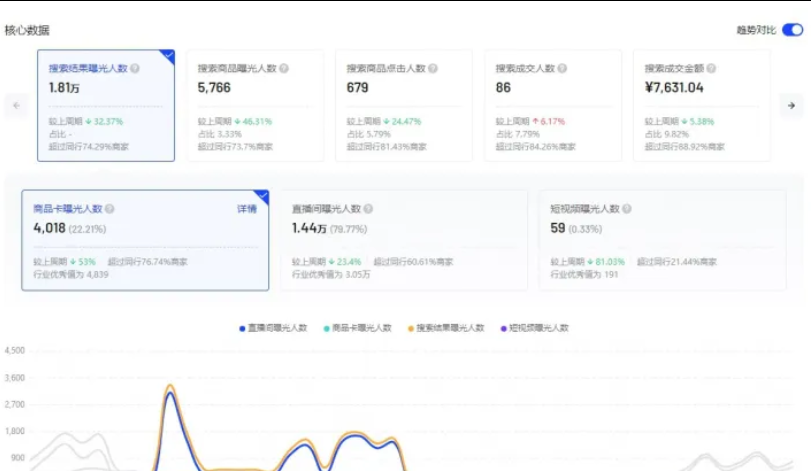Click the 1.44万 value

[x=309, y=228]
